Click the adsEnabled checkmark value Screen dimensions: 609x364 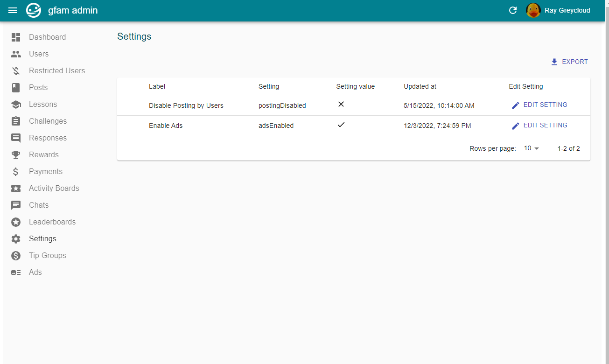341,125
